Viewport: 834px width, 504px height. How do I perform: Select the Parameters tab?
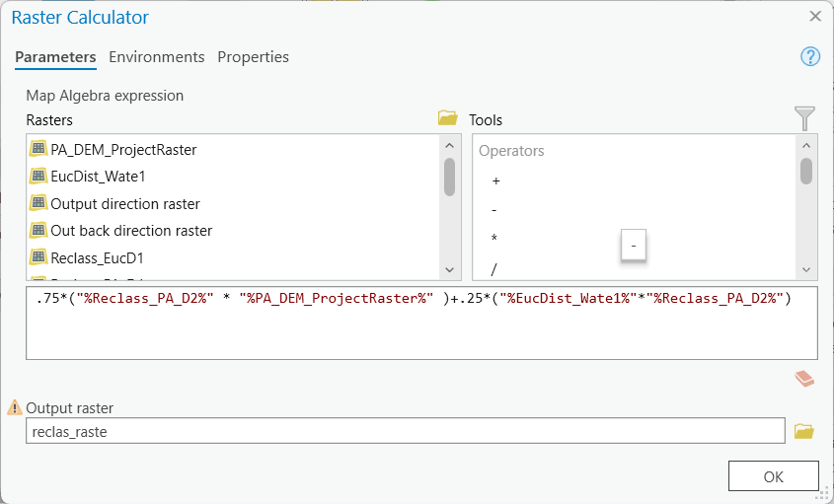(55, 57)
